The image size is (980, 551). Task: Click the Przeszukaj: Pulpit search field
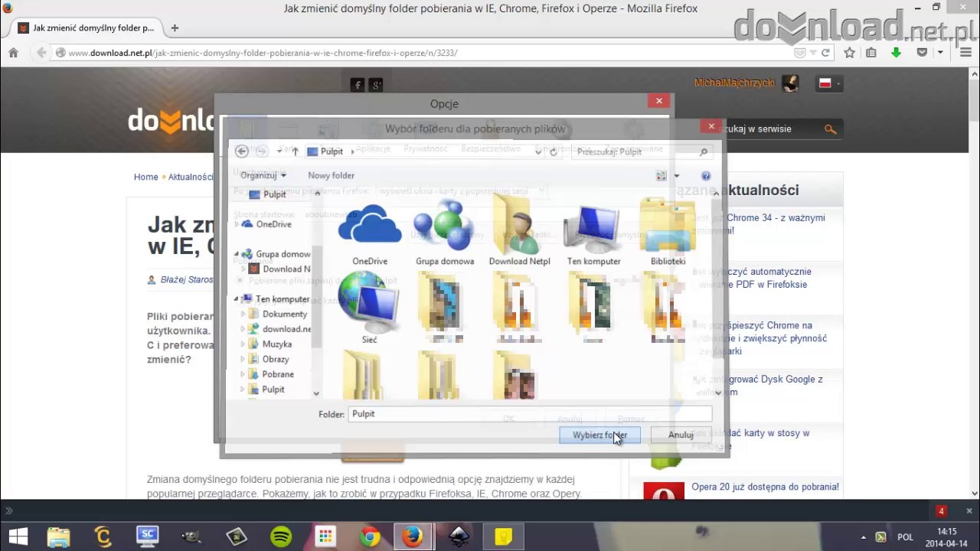coord(642,152)
